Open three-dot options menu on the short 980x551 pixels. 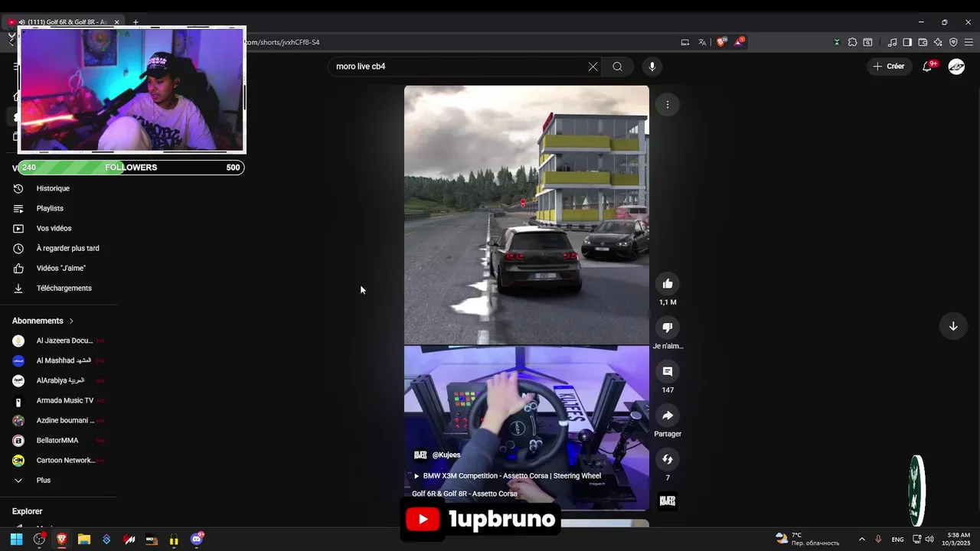coord(668,105)
